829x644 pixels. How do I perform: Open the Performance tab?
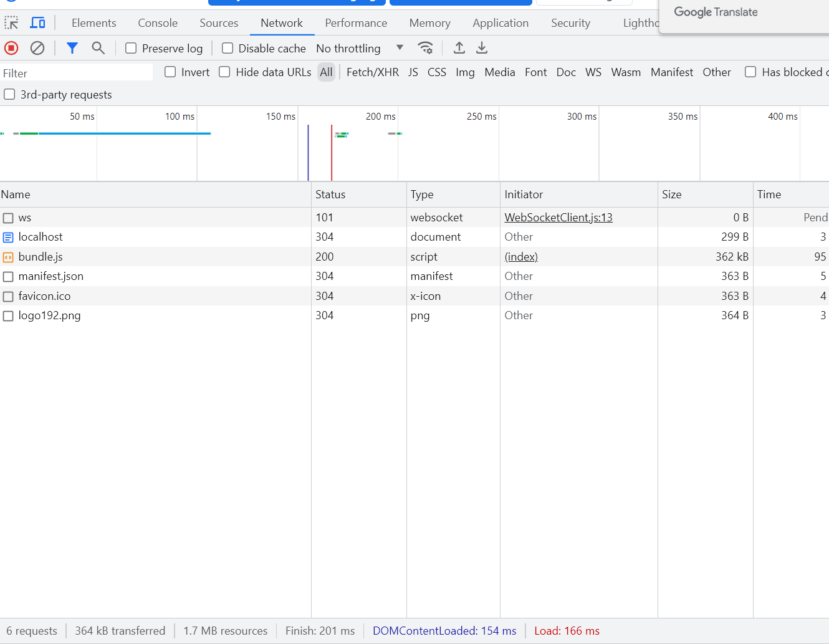pyautogui.click(x=356, y=23)
